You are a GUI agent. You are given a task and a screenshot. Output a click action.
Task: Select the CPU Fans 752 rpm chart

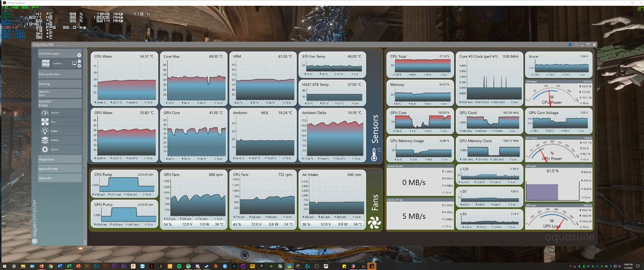click(x=263, y=200)
